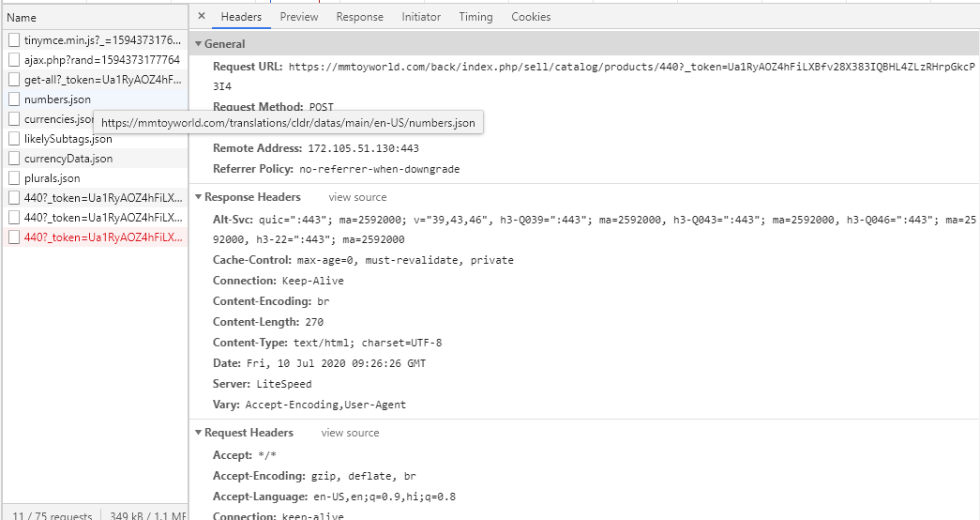Collapse the Response Headers section

pos(199,197)
